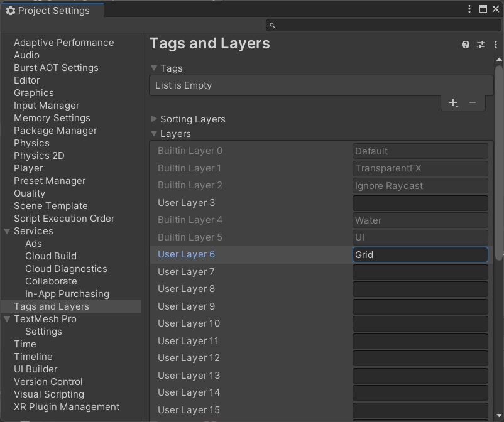Open Time settings

(x=25, y=344)
